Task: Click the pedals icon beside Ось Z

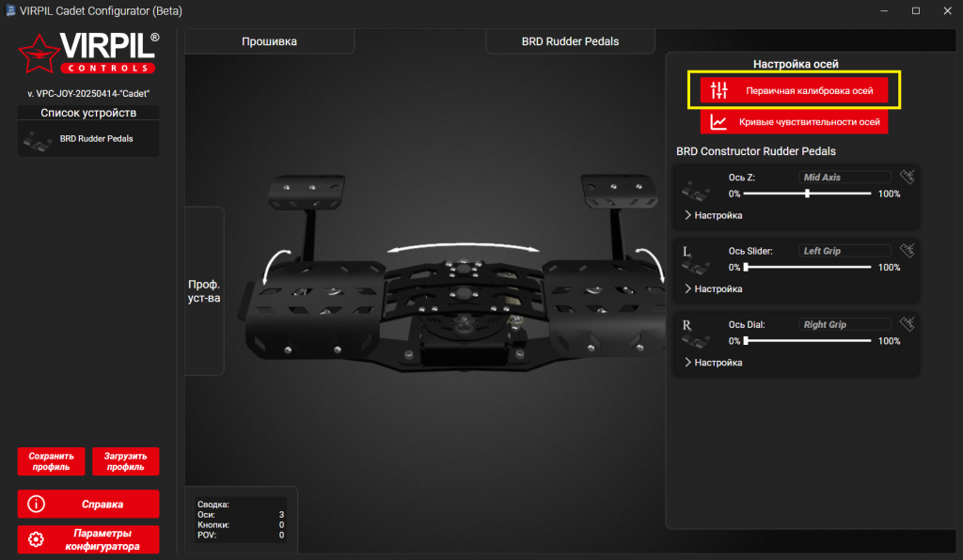Action: (x=695, y=192)
